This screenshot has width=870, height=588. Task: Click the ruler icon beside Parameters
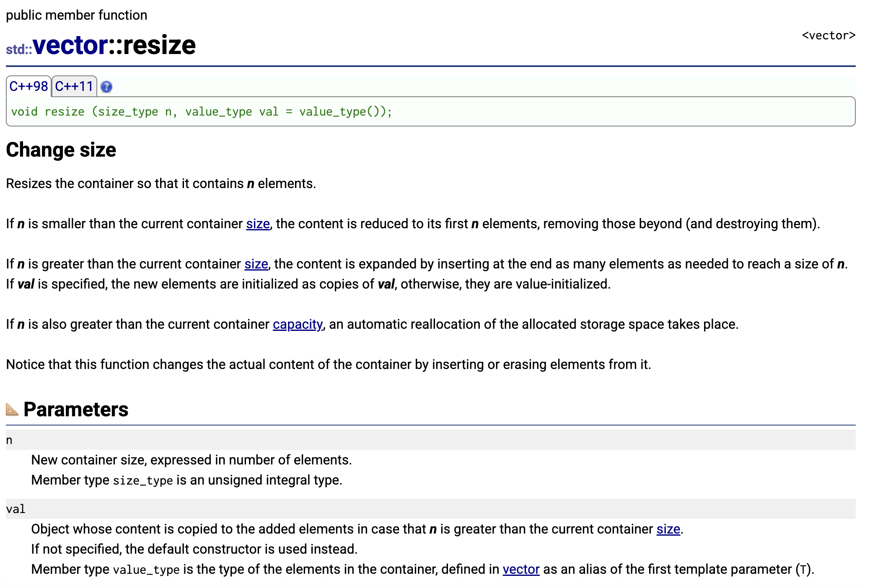point(12,409)
